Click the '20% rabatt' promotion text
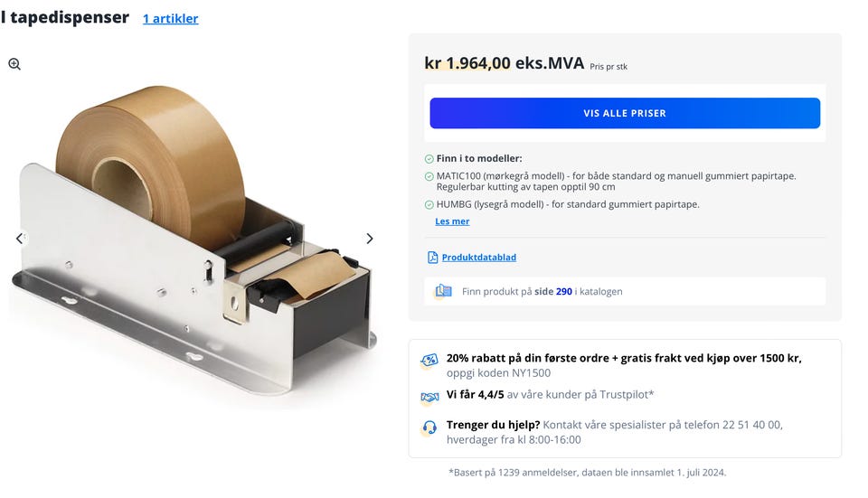Viewport: 868px width, 498px height. (624, 365)
